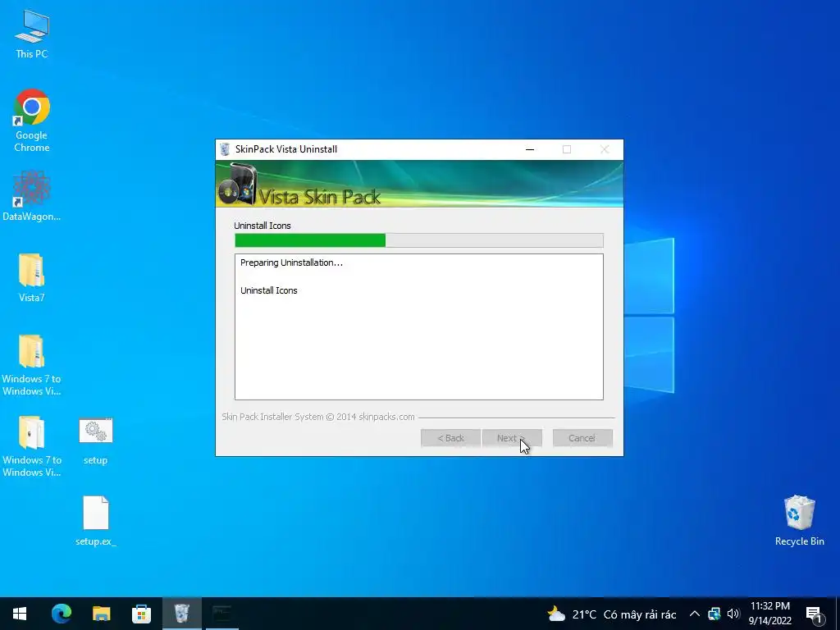Image resolution: width=840 pixels, height=630 pixels.
Task: Launch Microsoft Edge from taskbar
Action: point(61,614)
